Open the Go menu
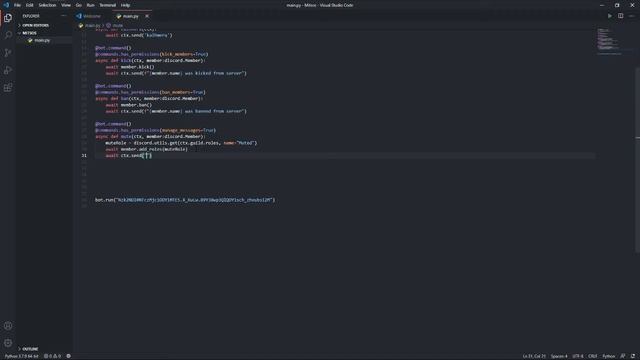Image resolution: width=640 pixels, height=360 pixels. pyautogui.click(x=78, y=5)
